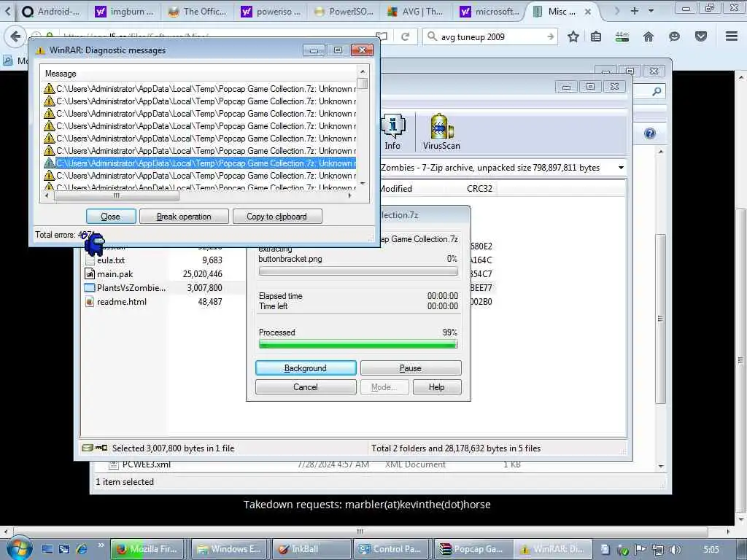Viewport: 747px width, 560px height.
Task: Click the reader view icon in the address bar
Action: coord(382,36)
